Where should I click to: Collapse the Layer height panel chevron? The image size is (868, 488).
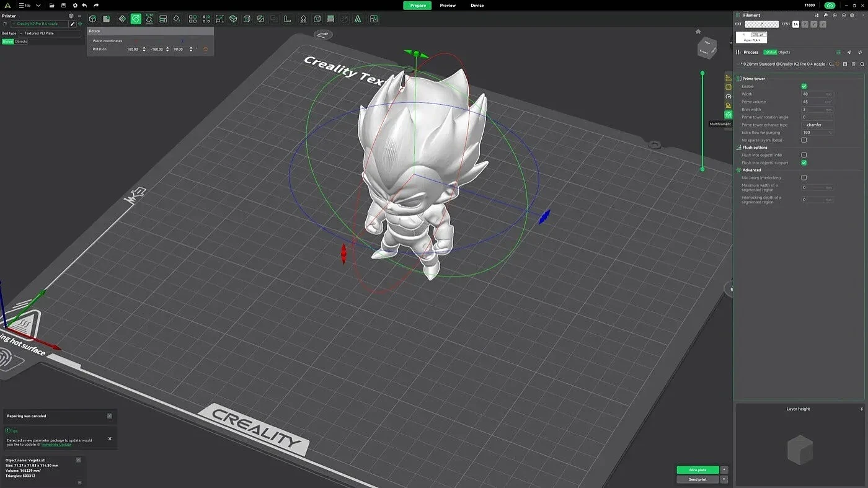(862, 409)
